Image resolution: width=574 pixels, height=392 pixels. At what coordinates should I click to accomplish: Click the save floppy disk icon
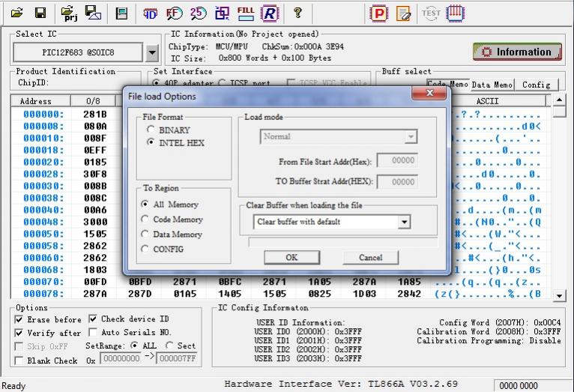pyautogui.click(x=40, y=13)
